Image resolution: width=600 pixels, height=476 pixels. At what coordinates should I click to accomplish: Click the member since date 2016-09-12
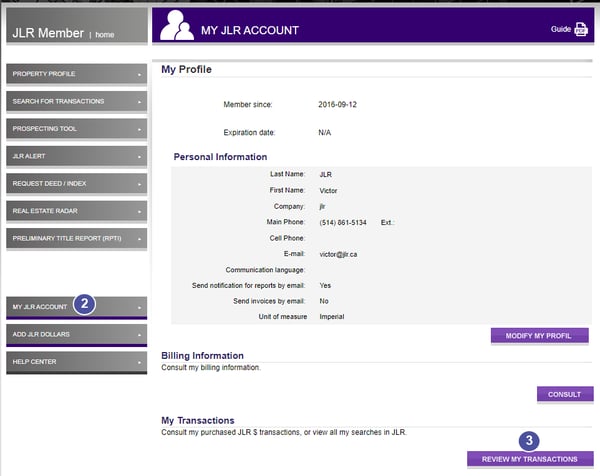pyautogui.click(x=338, y=104)
